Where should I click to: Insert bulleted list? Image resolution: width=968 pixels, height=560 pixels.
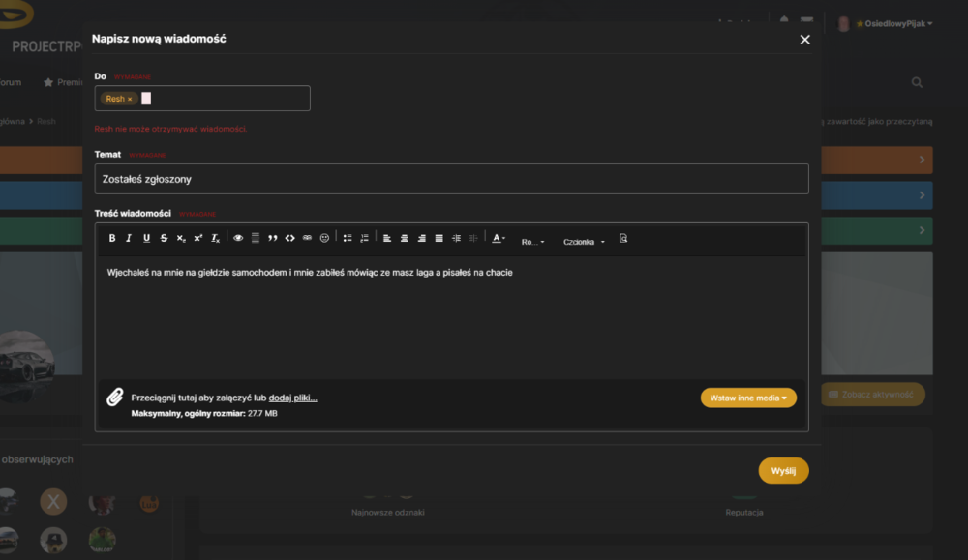347,238
